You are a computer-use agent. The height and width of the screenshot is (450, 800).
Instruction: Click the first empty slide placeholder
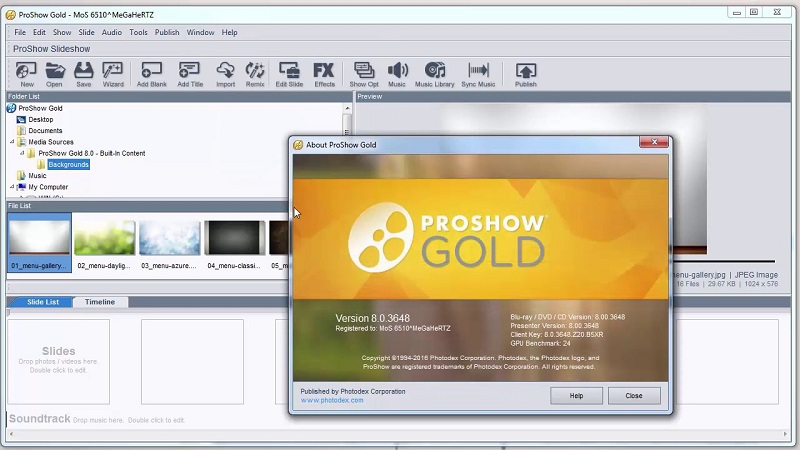coord(58,362)
